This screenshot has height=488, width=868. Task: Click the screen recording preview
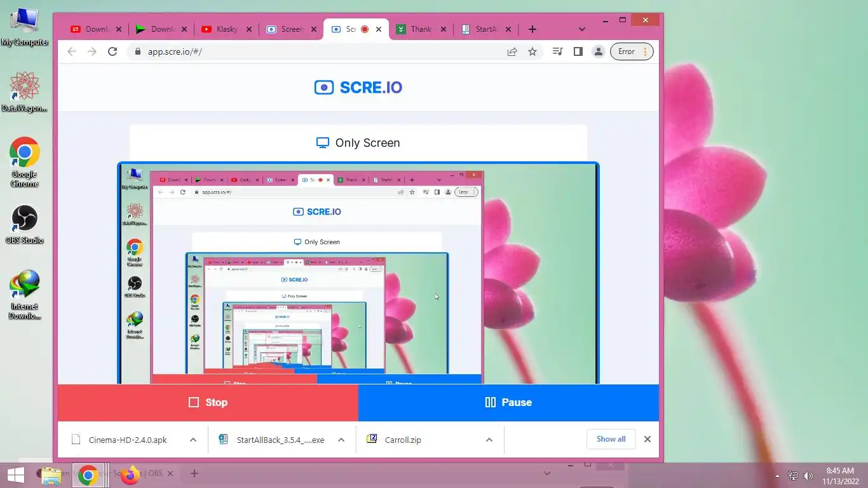(358, 273)
